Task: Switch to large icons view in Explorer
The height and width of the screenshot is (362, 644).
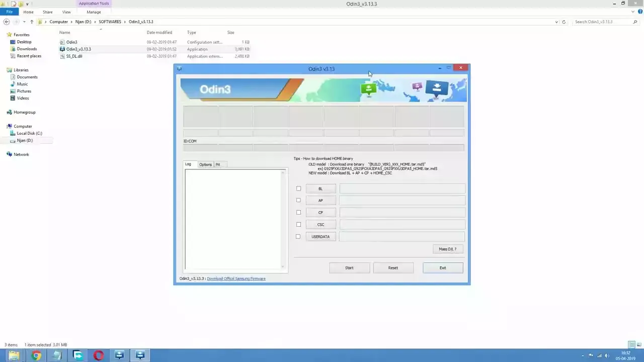Action: click(x=639, y=345)
